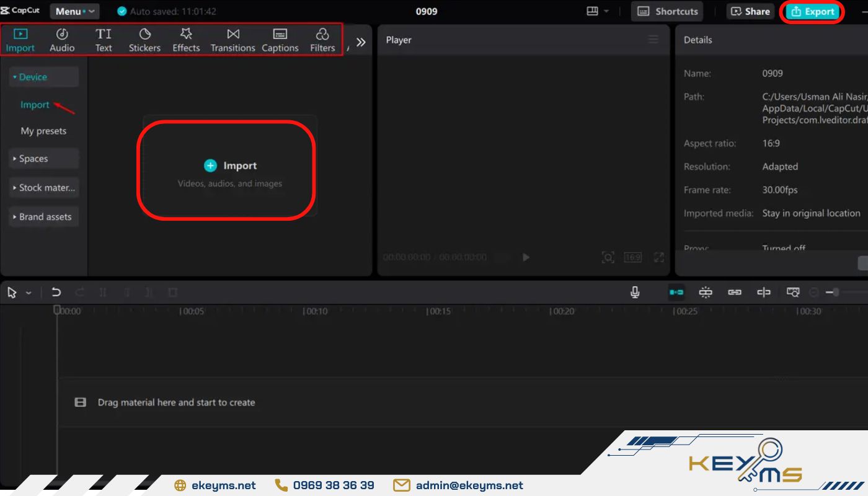Toggle timeline auto snapping
This screenshot has width=868, height=496.
[706, 292]
